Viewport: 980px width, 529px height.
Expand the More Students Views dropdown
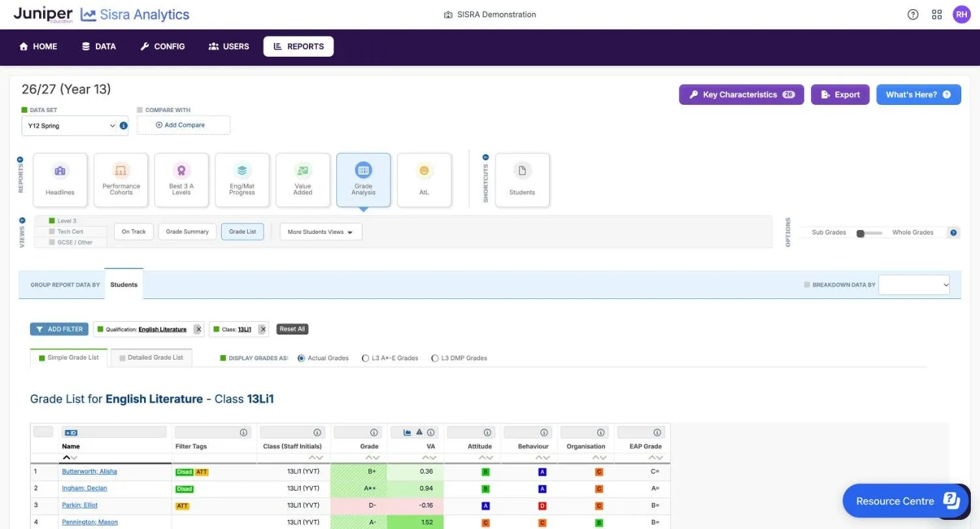point(321,232)
